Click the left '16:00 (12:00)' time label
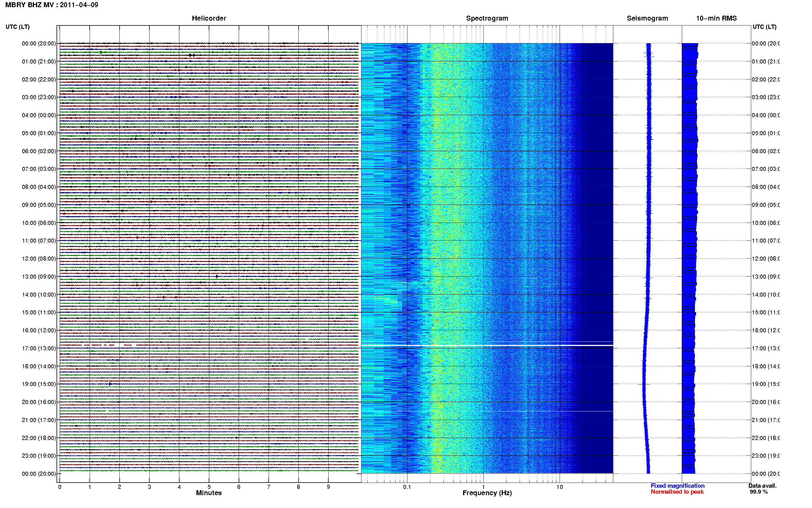Screen dimensions: 812x508 point(39,331)
